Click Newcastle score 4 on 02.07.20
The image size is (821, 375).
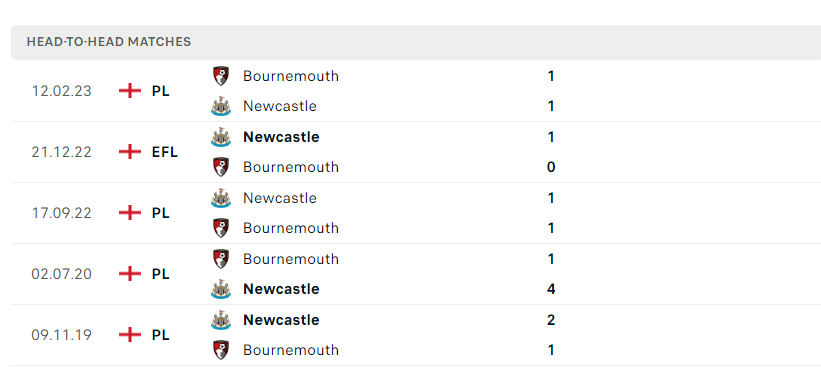551,289
